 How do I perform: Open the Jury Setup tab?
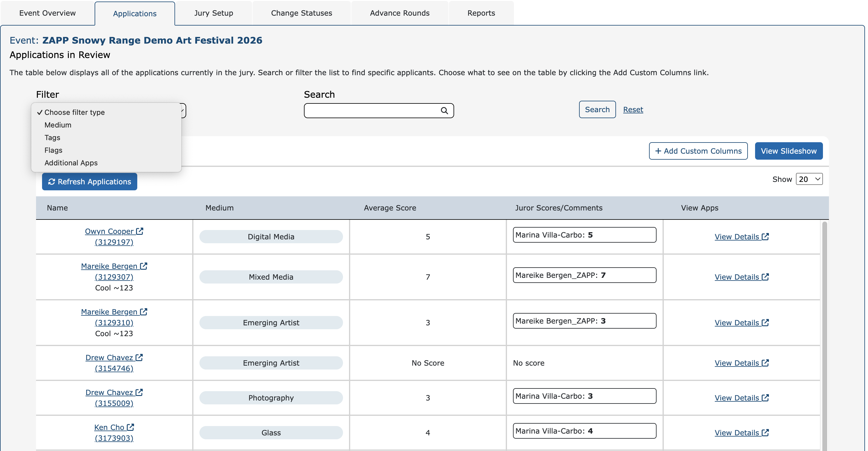pos(213,13)
